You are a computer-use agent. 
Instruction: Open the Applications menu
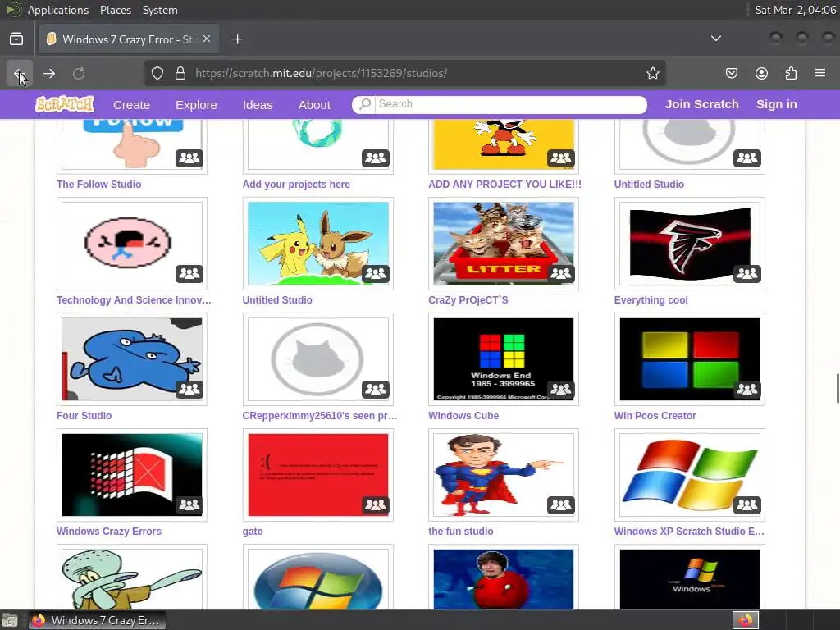tap(58, 10)
